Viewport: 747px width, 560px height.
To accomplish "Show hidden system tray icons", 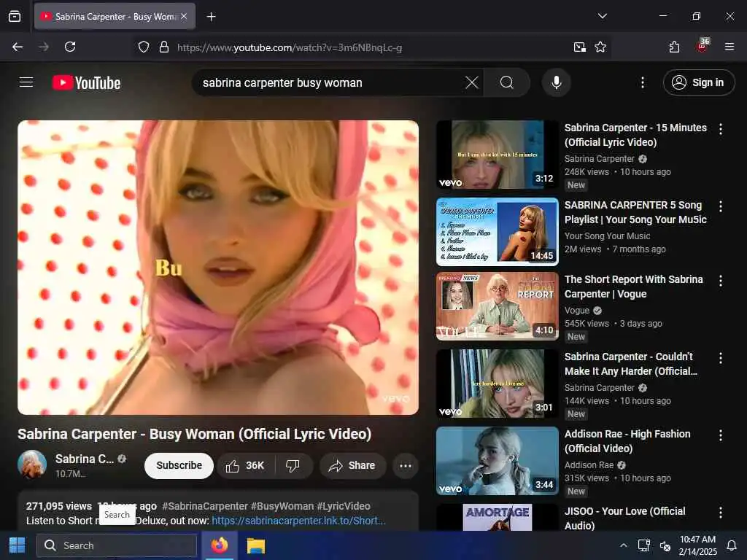I will pyautogui.click(x=623, y=545).
